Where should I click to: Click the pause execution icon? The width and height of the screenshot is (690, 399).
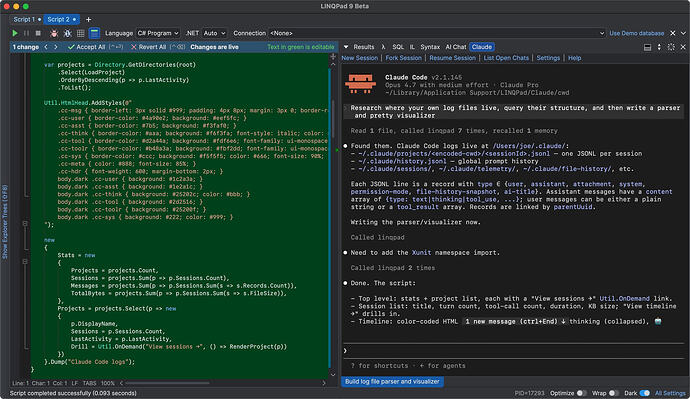click(x=26, y=33)
